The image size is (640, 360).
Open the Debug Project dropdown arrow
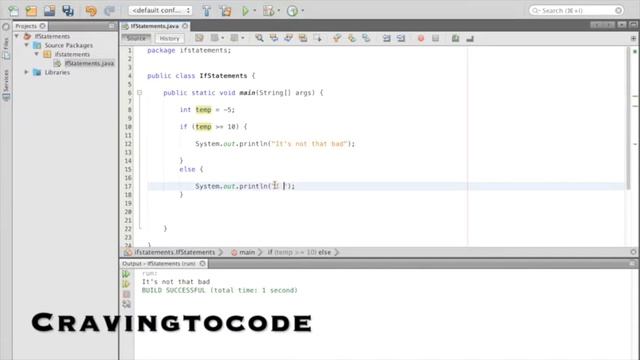[x=279, y=11]
